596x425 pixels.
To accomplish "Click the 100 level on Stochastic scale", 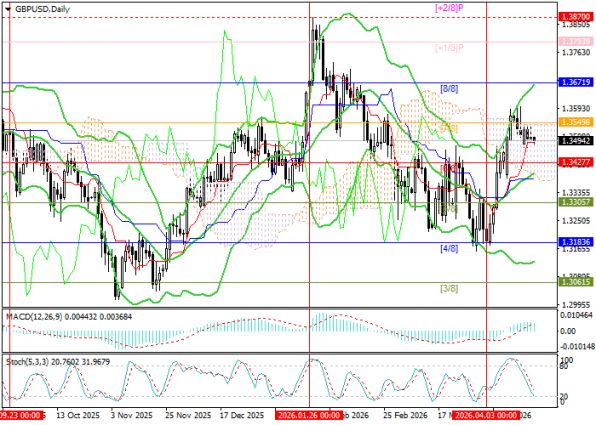I will (568, 359).
